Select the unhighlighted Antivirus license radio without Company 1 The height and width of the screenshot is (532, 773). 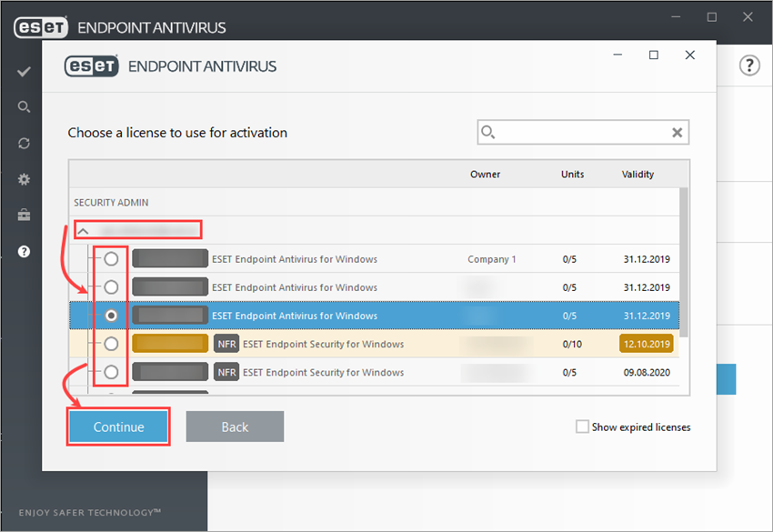tap(112, 287)
